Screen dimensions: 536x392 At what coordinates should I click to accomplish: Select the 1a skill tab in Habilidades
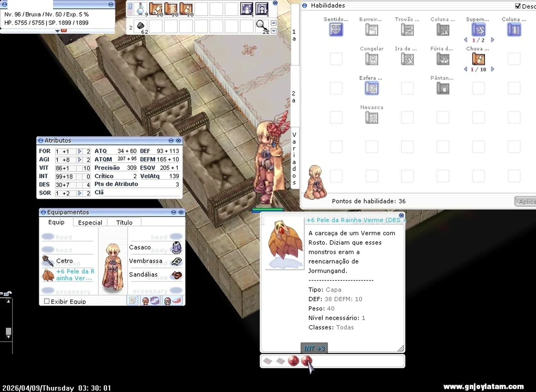click(x=294, y=35)
